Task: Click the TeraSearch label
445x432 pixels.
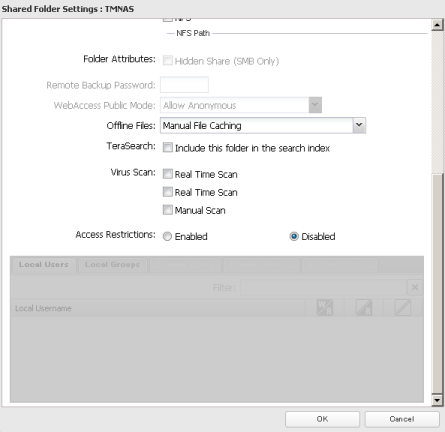Action: click(131, 146)
